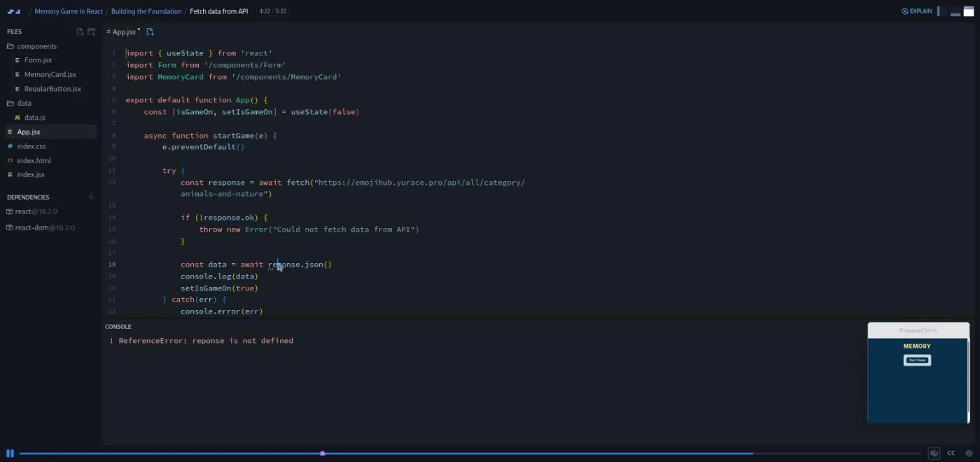Screen dimensions: 980x462
Task: Click the CSS hash icon beside index.css
Action: click(x=10, y=146)
